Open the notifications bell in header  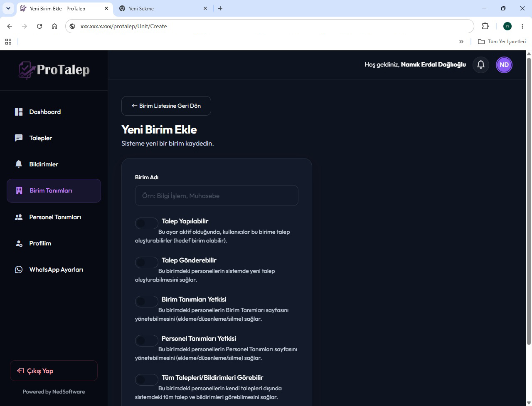481,65
